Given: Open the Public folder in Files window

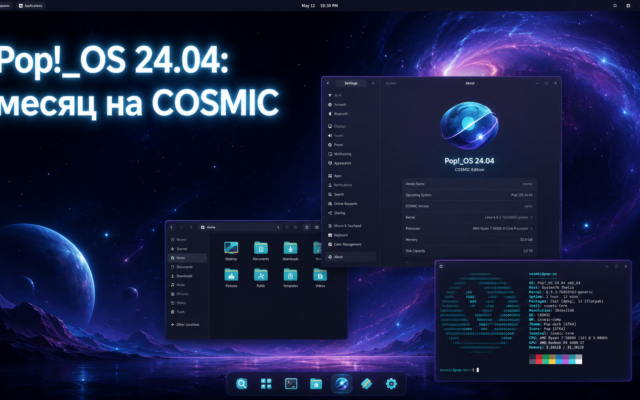Looking at the screenshot, I should click(x=261, y=278).
